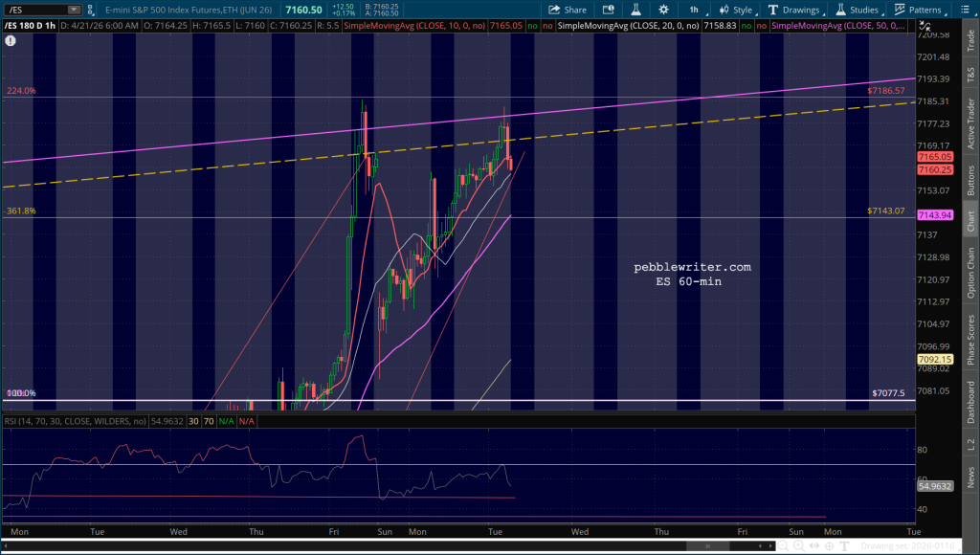Viewport: 980px width, 555px height.
Task: Click the flask Edit Studies icon
Action: (635, 10)
